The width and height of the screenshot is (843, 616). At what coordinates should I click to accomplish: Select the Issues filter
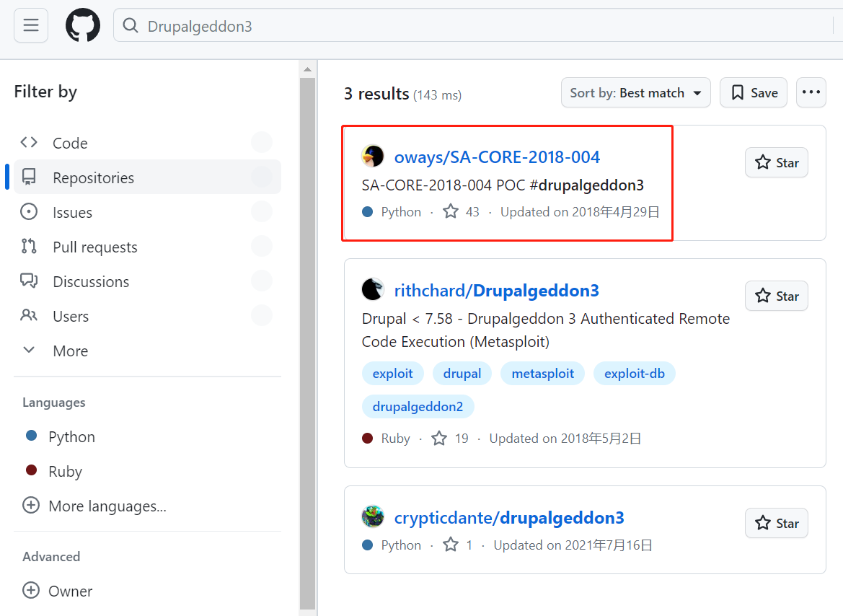pyautogui.click(x=72, y=212)
